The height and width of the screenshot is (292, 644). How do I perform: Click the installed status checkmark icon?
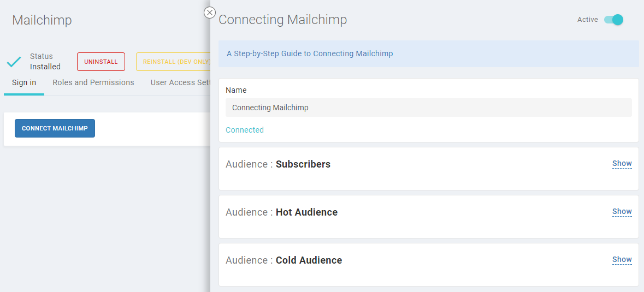pyautogui.click(x=14, y=62)
